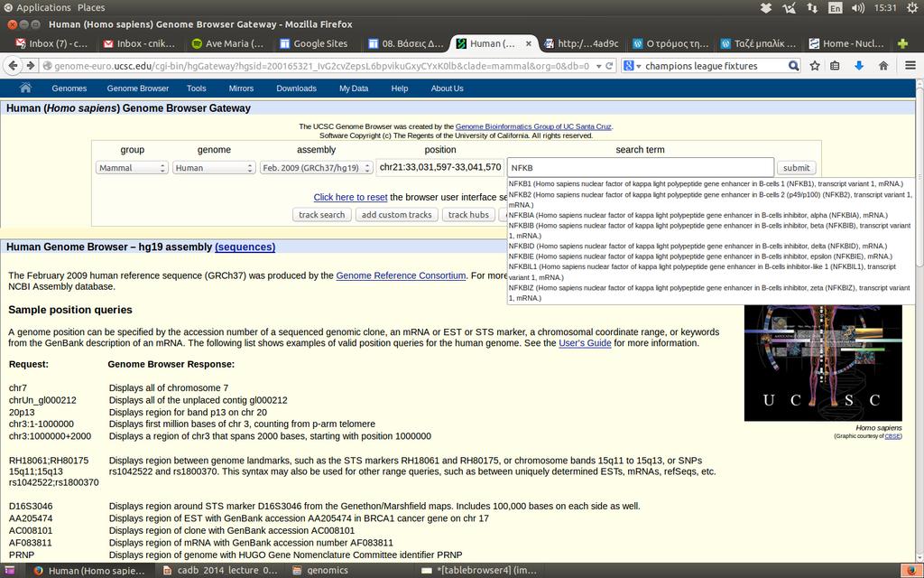Viewport: 924px width, 578px height.
Task: Open the Genome Browser menu
Action: [x=138, y=89]
